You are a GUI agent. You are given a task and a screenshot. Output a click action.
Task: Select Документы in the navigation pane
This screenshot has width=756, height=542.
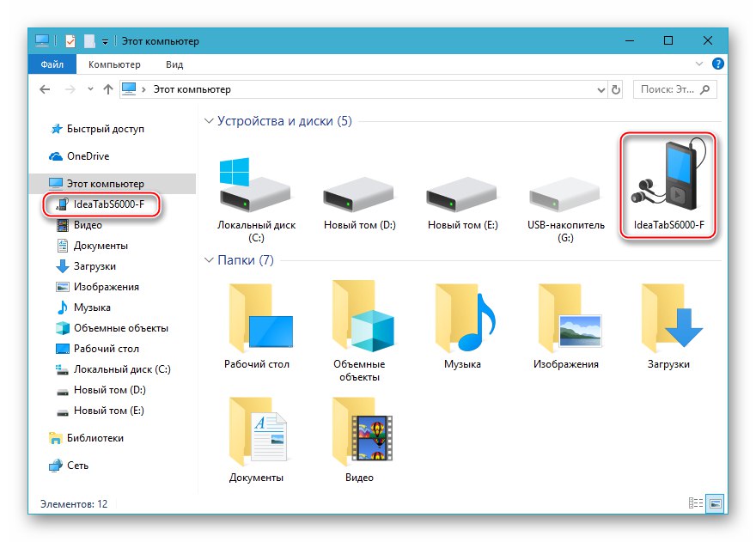[93, 246]
